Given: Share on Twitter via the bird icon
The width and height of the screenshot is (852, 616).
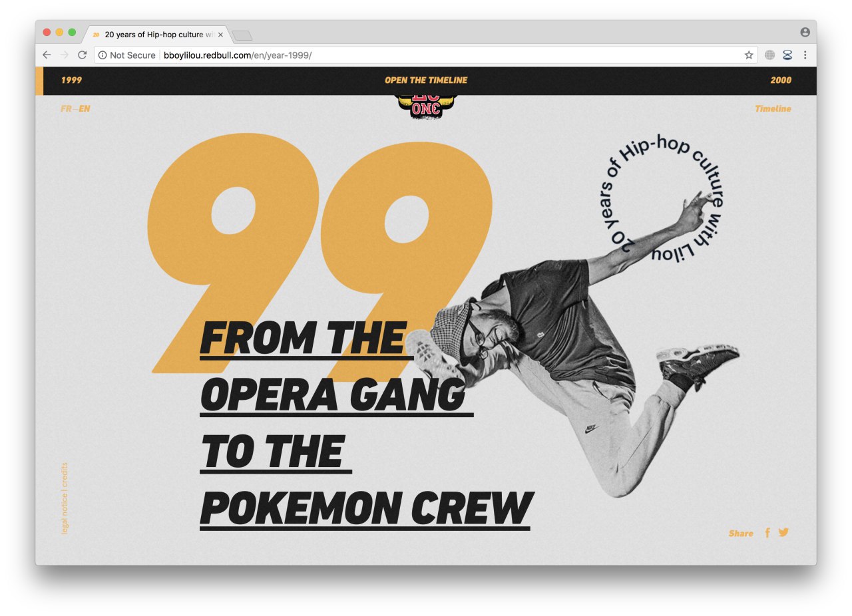Looking at the screenshot, I should (x=783, y=532).
